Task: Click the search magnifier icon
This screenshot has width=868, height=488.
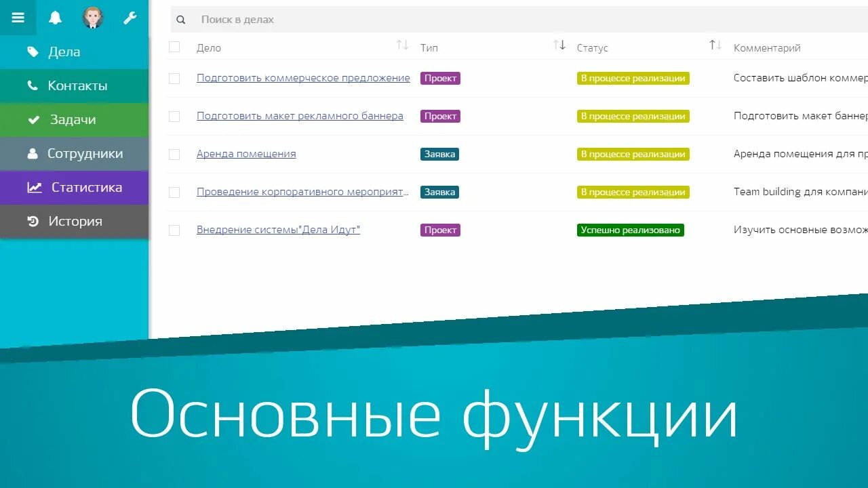Action: pyautogui.click(x=180, y=20)
